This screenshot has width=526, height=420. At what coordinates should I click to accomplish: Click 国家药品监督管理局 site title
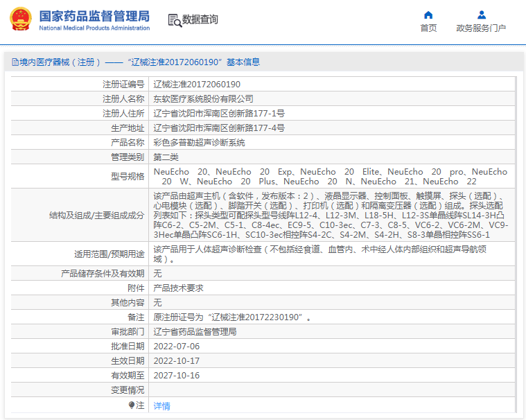click(94, 16)
